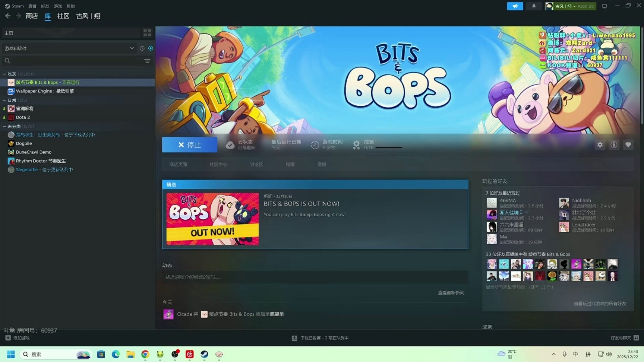
Task: Click 查看最新新闻 link
Action: pos(451,293)
